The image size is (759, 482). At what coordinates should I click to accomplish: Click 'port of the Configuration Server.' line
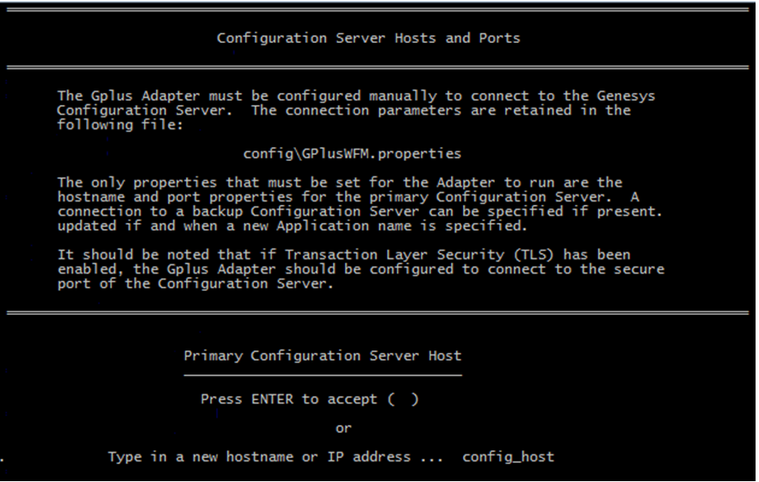coord(195,284)
